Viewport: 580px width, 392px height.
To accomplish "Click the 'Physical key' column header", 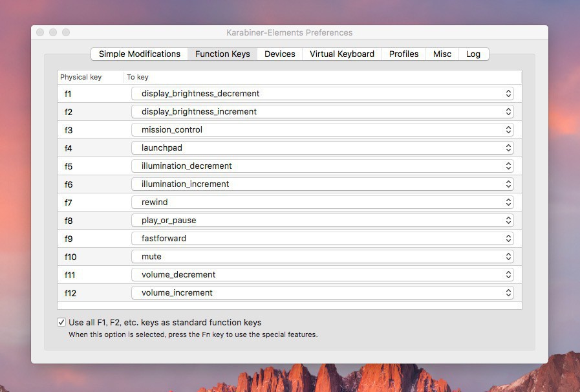I will [81, 77].
